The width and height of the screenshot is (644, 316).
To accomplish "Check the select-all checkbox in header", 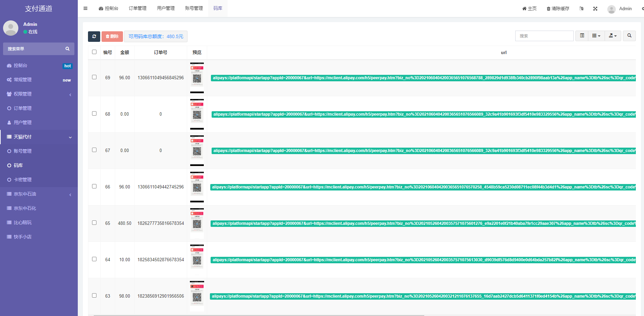I will click(94, 52).
